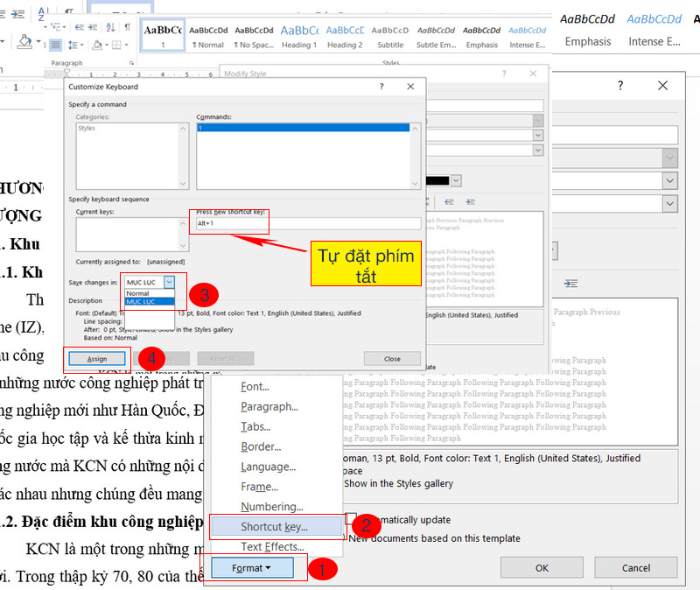This screenshot has width=700, height=590.
Task: Toggle Show/Hide paragraph marks icon
Action: (x=127, y=26)
